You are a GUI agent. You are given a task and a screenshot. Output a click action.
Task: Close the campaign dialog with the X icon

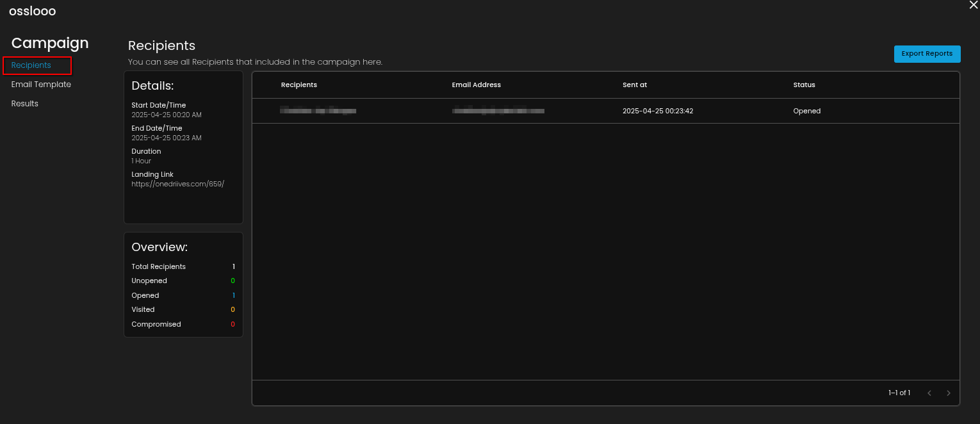(x=973, y=5)
